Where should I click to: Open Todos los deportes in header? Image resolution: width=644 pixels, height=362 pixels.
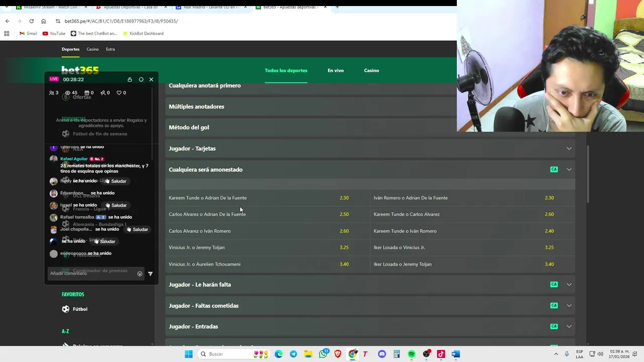point(286,70)
